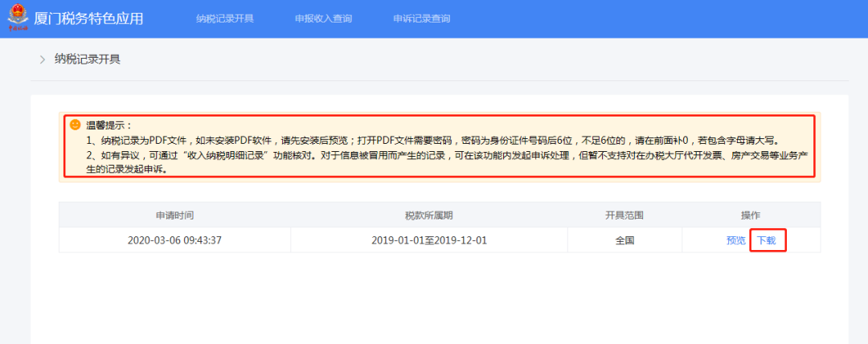Click the smiley face tip icon
Screen dimensions: 868x344
tap(76, 125)
